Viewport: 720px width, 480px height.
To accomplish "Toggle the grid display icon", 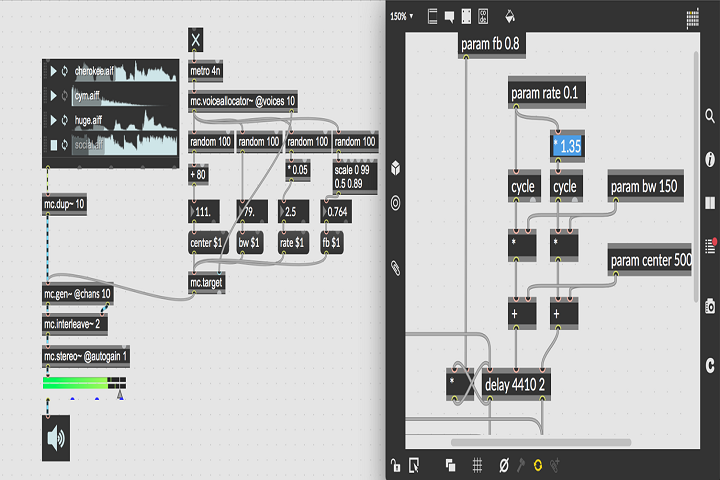I will 478,465.
